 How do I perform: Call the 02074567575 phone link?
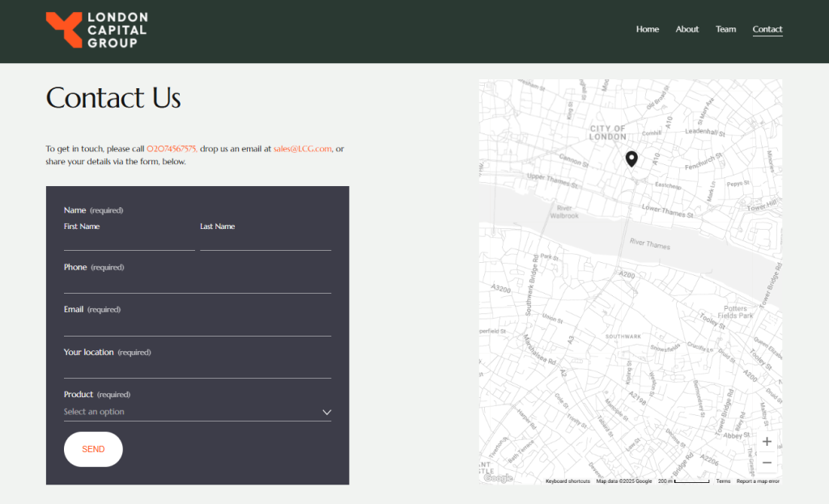[171, 149]
